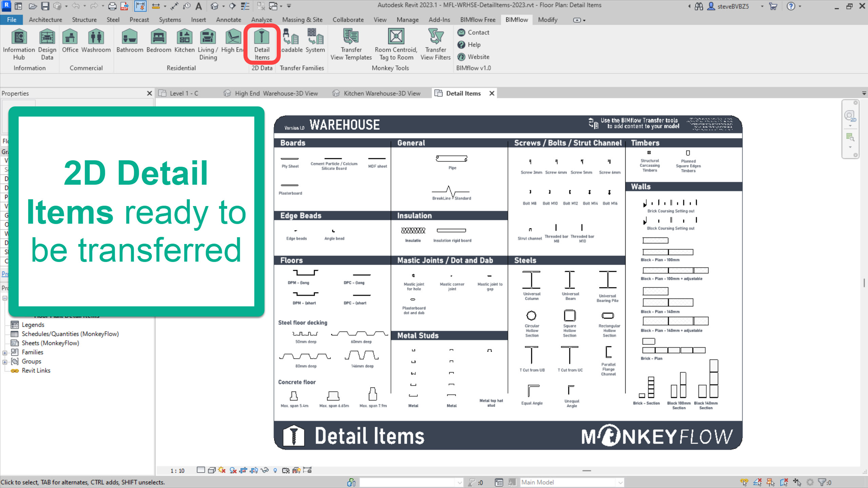Open the Main Model design options dropdown

pos(620,482)
